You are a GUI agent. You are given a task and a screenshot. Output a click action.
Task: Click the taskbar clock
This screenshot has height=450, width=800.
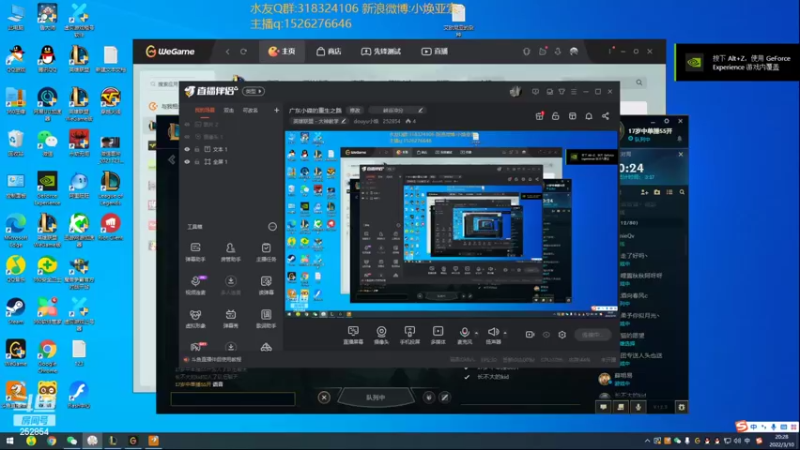[x=781, y=441]
